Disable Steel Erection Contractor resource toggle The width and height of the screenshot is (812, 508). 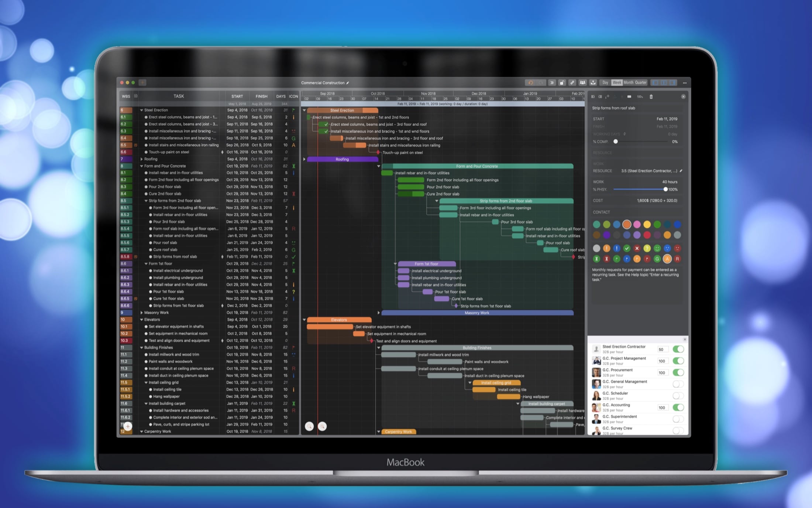678,349
